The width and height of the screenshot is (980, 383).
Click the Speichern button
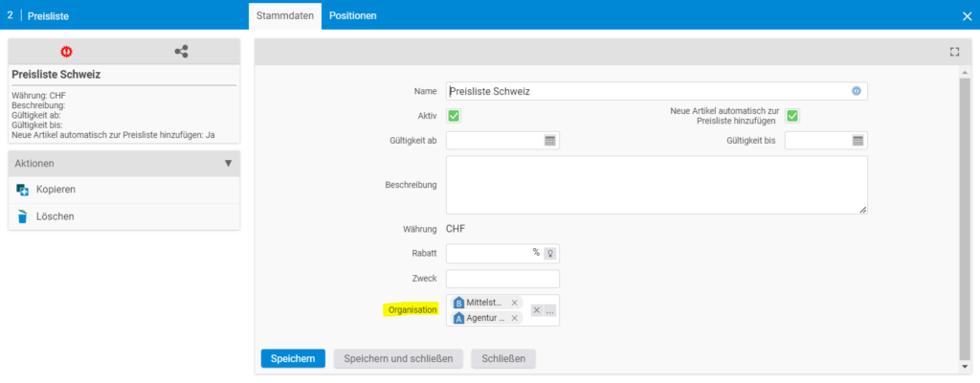[x=293, y=359]
